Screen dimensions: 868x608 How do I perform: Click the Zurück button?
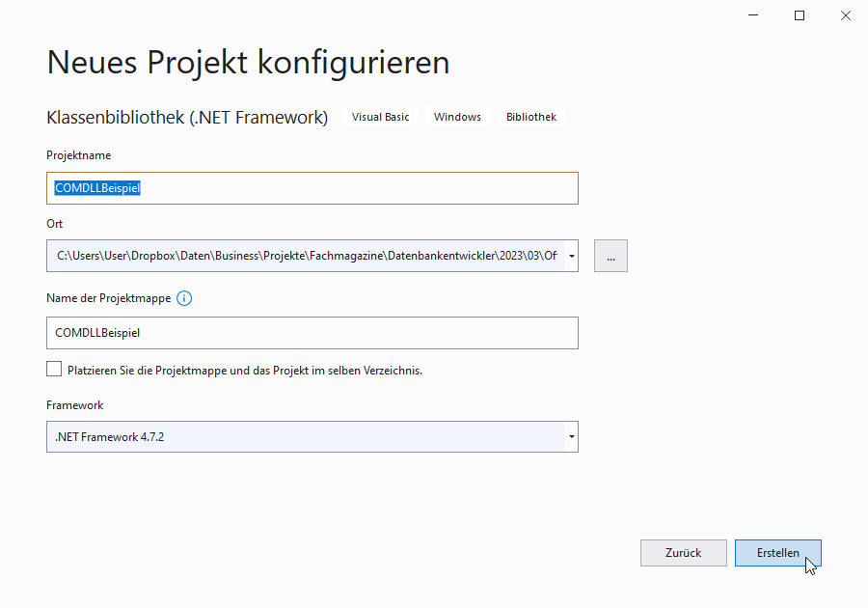coord(684,552)
